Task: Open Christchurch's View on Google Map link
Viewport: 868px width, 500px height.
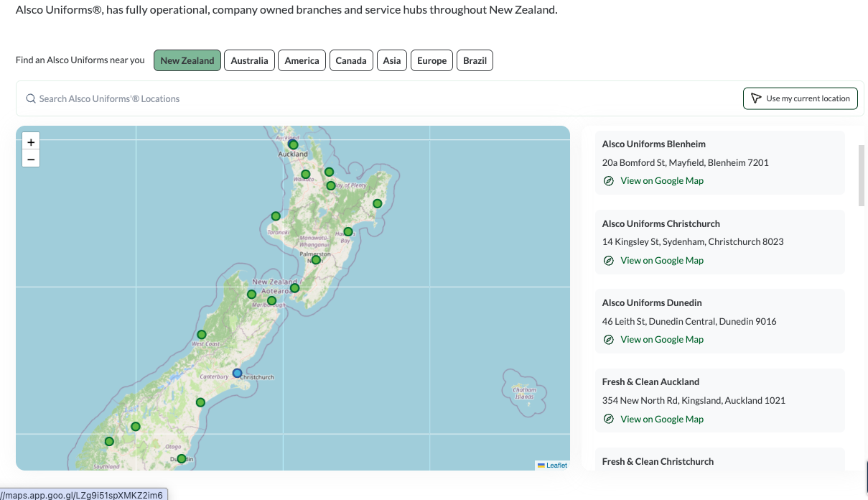Action: (662, 261)
